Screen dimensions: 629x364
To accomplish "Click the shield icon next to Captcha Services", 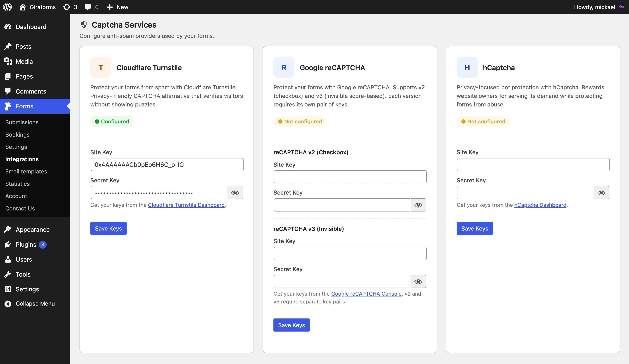I will (x=84, y=24).
